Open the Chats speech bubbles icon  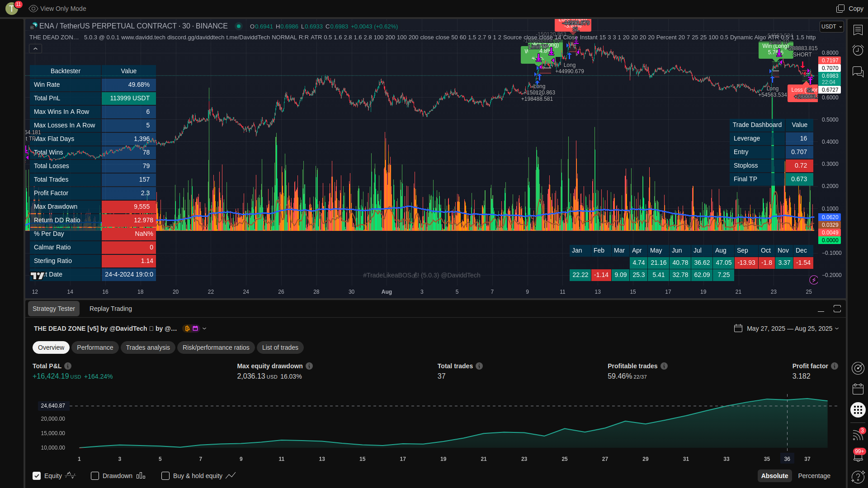[858, 71]
